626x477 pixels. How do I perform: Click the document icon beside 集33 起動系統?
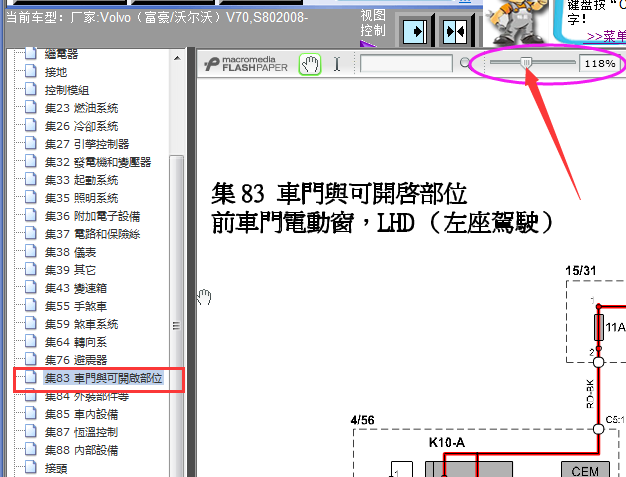[x=31, y=179]
